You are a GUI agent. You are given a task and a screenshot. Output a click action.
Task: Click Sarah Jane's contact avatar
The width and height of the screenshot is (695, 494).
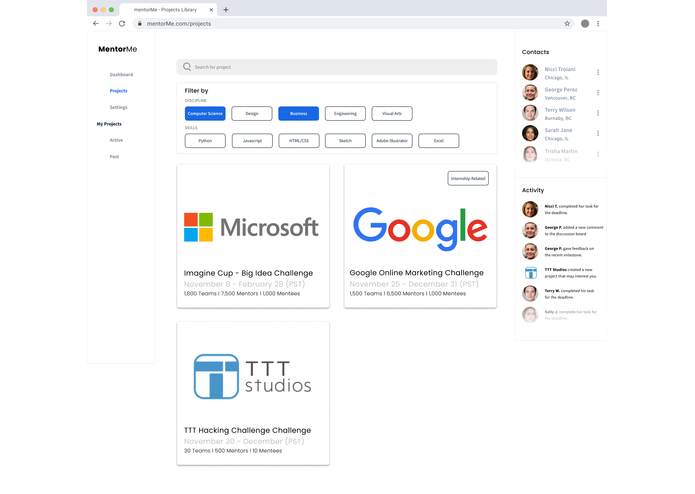point(530,133)
